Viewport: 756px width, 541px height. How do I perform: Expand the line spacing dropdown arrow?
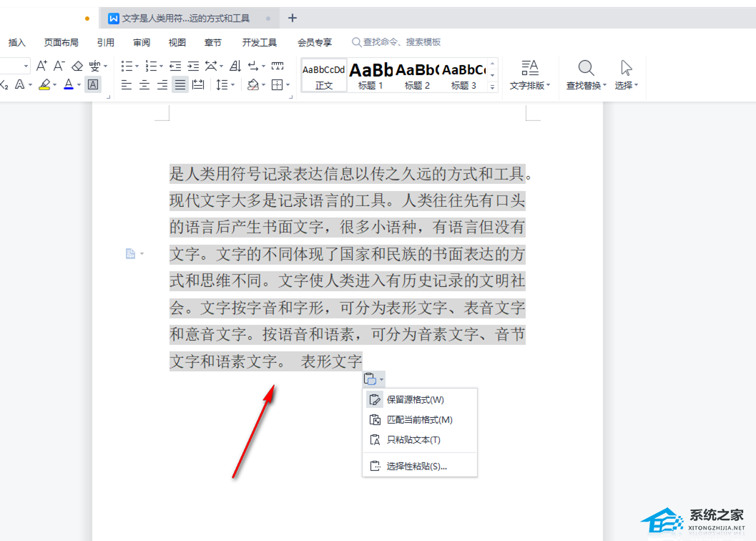point(233,85)
